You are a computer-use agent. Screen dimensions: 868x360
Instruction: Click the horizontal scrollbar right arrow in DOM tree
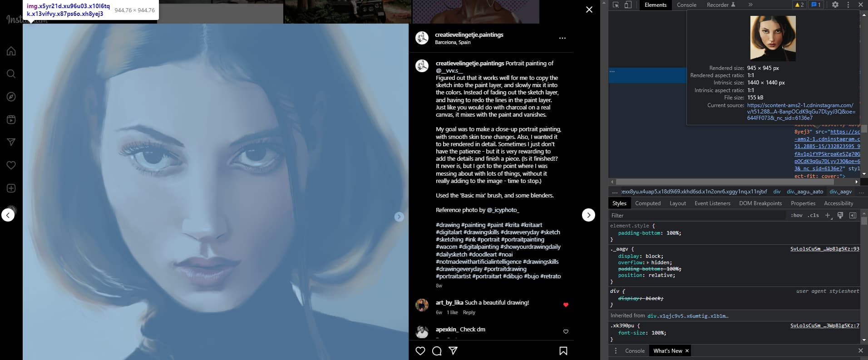[x=857, y=182]
